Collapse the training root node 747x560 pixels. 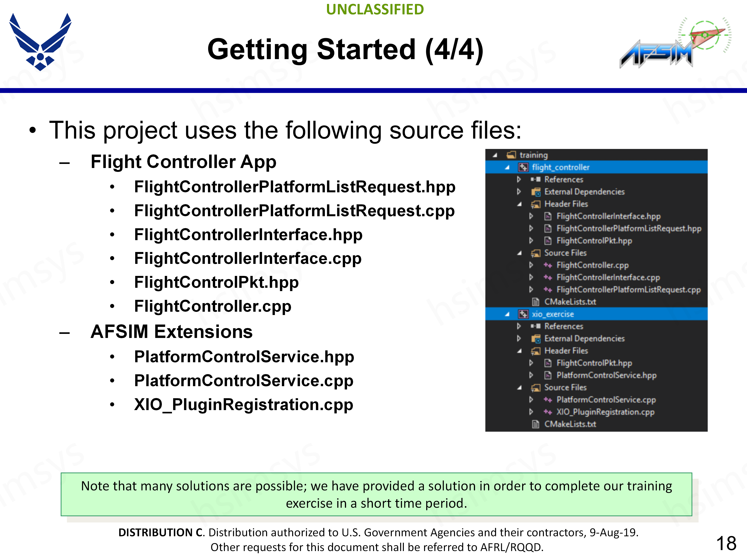495,155
